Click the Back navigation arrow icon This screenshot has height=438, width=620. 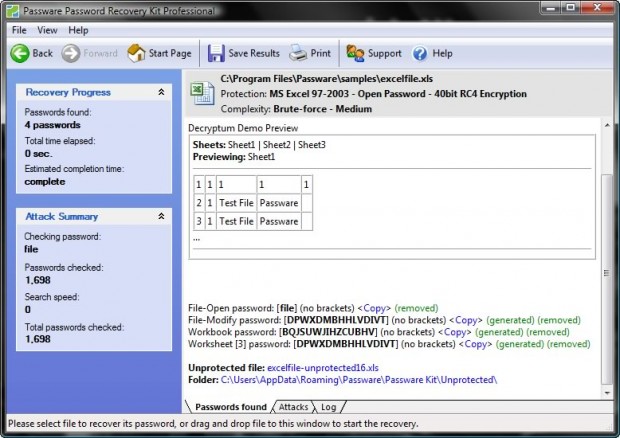click(20, 53)
